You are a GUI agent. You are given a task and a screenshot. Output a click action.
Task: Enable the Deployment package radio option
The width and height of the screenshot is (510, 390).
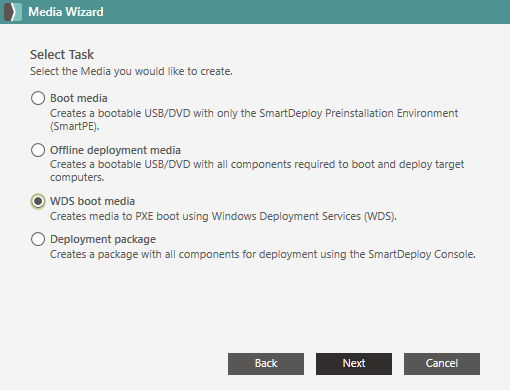point(38,239)
